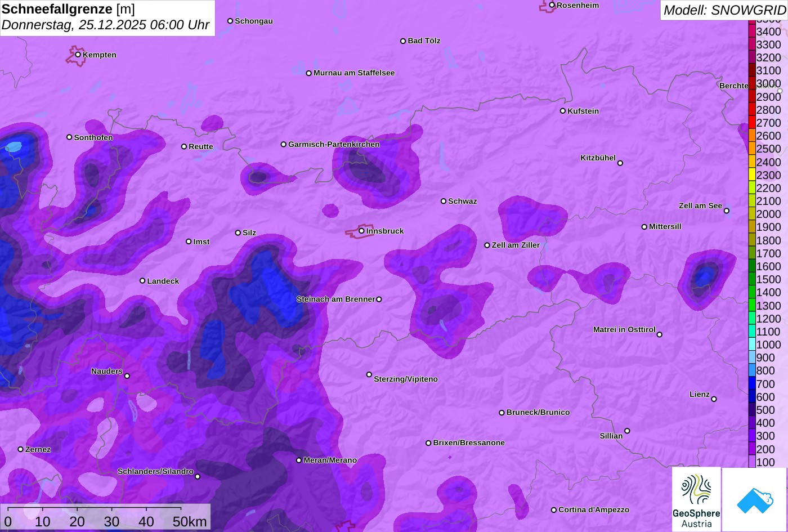Click the Cortina d'Ampezzo marker dot
The width and height of the screenshot is (788, 532).
pyautogui.click(x=554, y=510)
